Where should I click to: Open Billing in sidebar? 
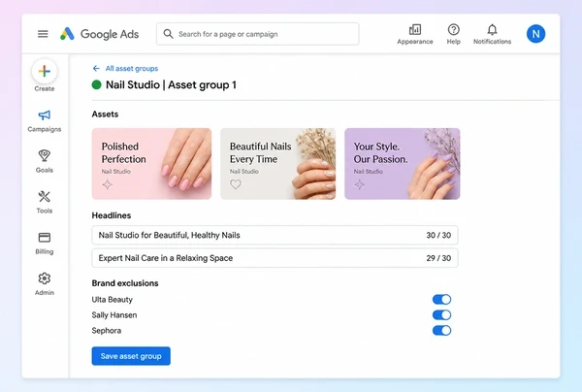coord(45,244)
